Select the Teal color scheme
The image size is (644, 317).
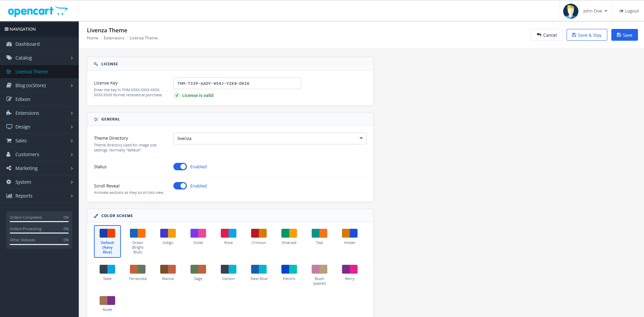(x=319, y=237)
